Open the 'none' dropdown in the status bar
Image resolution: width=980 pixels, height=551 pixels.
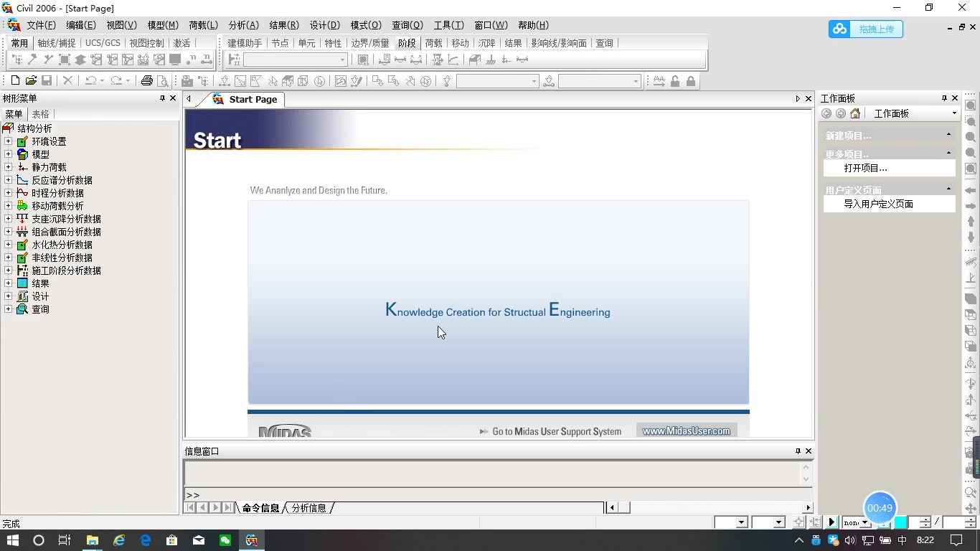pyautogui.click(x=866, y=523)
